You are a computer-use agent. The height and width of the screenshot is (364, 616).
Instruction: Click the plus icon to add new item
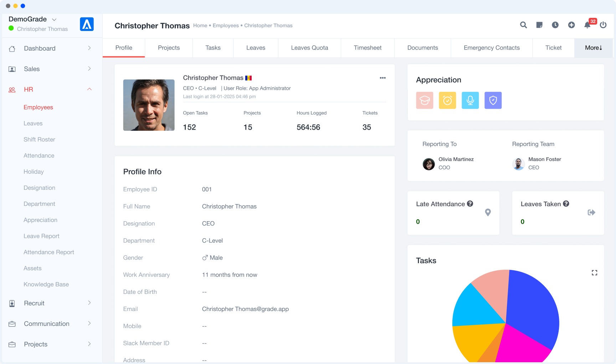tap(571, 25)
